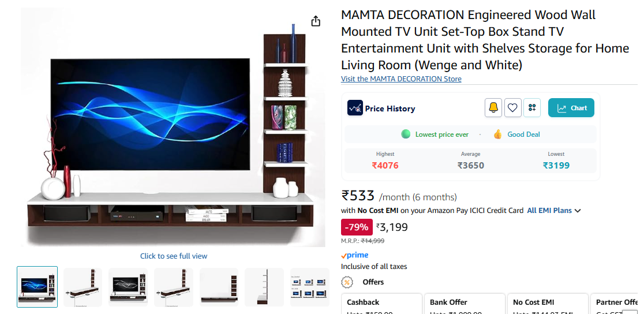Add to wishlist with heart icon
The height and width of the screenshot is (314, 644).
point(512,108)
